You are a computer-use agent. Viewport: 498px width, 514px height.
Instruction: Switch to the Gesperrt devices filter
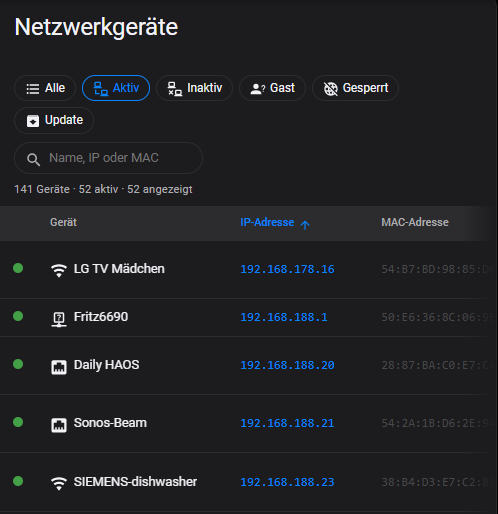point(355,88)
